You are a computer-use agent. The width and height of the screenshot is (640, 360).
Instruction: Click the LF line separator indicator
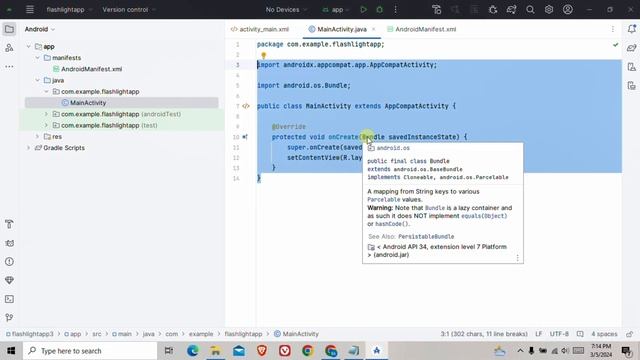(x=538, y=334)
